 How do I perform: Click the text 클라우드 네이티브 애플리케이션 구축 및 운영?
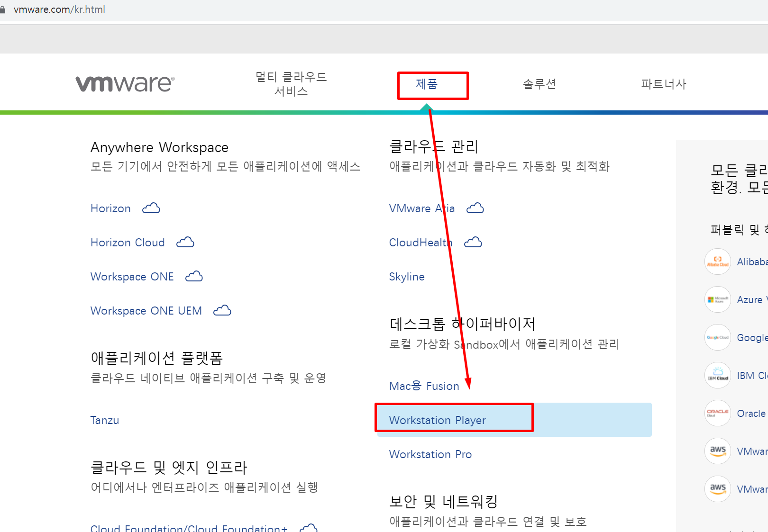[209, 378]
